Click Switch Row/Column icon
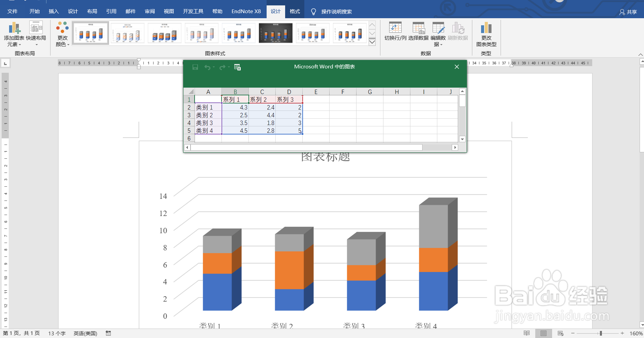Image resolution: width=644 pixels, height=338 pixels. tap(395, 31)
